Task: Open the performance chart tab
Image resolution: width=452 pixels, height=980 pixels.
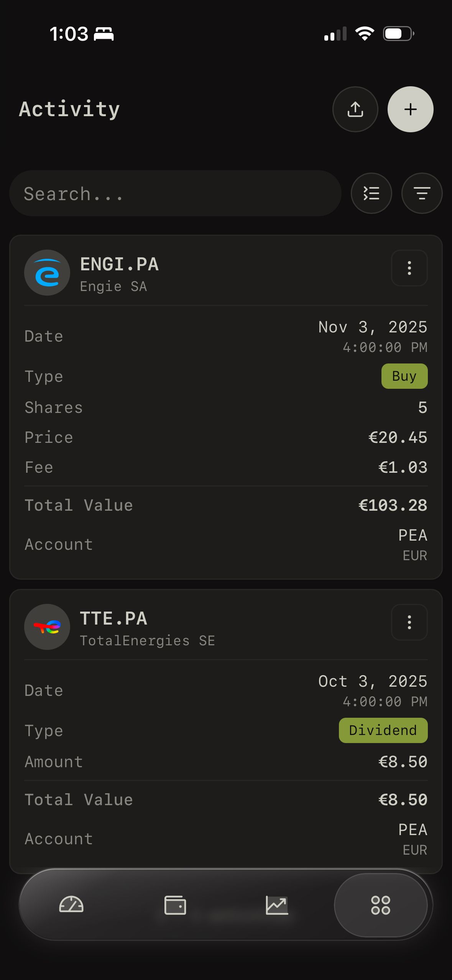Action: [x=277, y=905]
